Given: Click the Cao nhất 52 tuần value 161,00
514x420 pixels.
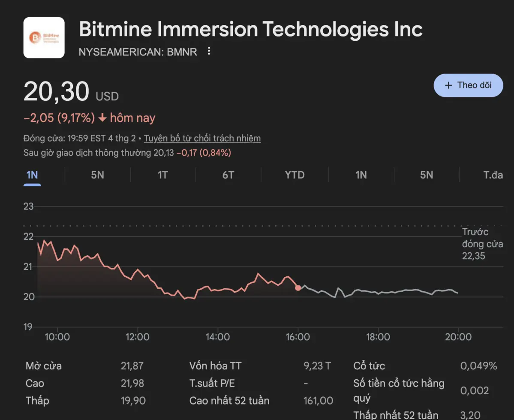Looking at the screenshot, I should pos(317,401).
